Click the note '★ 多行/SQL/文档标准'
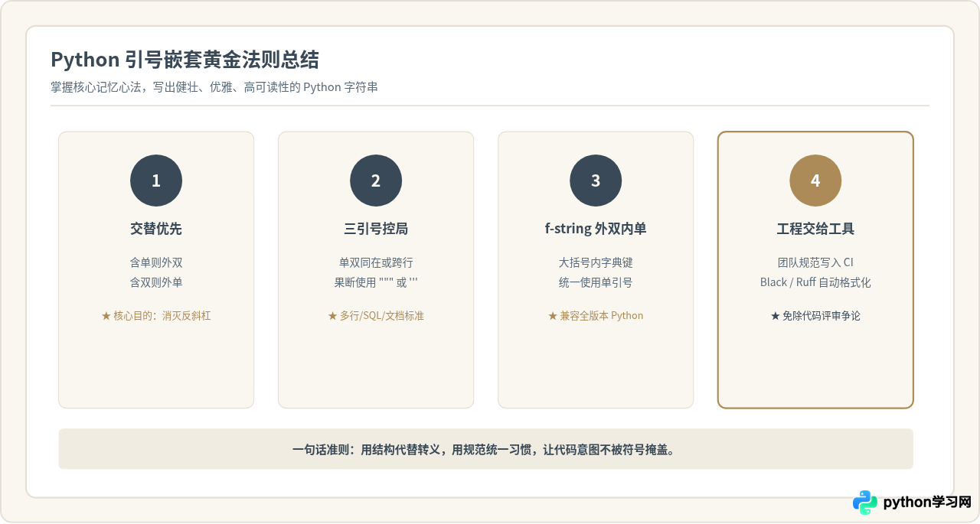Viewport: 980px width, 524px height. pos(376,315)
